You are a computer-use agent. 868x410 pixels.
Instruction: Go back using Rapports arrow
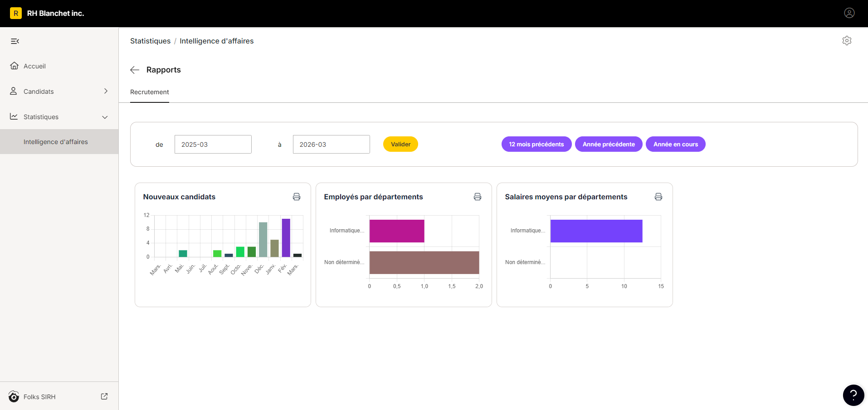pos(135,70)
